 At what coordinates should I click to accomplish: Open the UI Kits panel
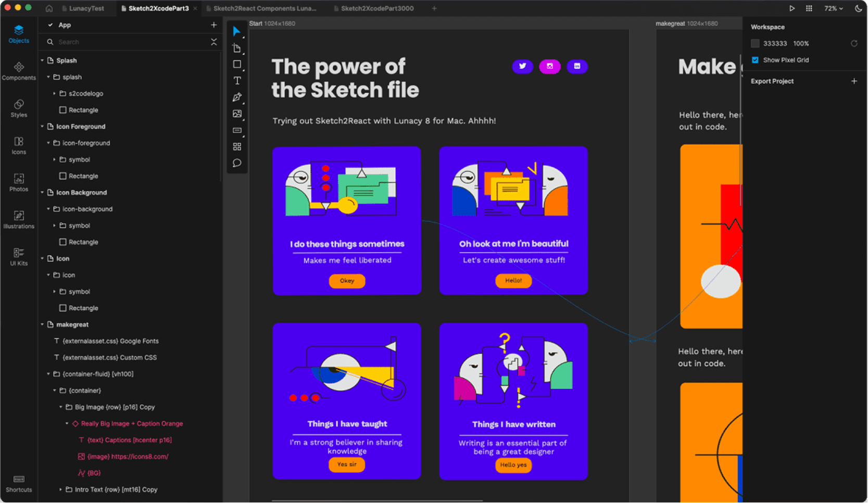pyautogui.click(x=19, y=257)
